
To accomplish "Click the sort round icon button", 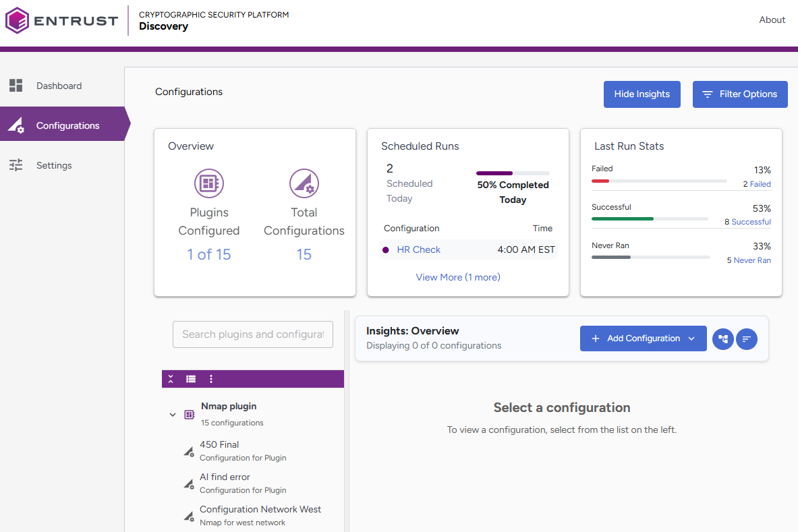I will point(747,338).
